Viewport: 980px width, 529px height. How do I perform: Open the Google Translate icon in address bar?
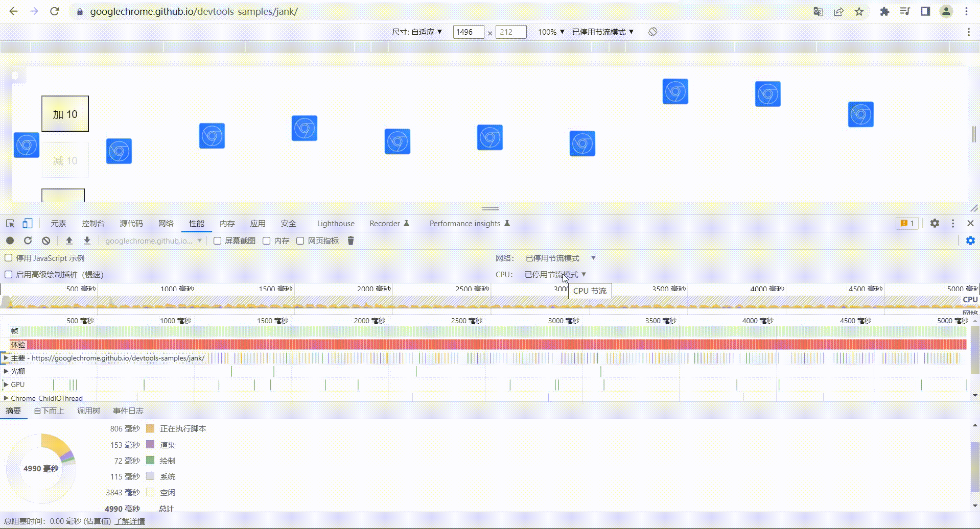coord(818,11)
